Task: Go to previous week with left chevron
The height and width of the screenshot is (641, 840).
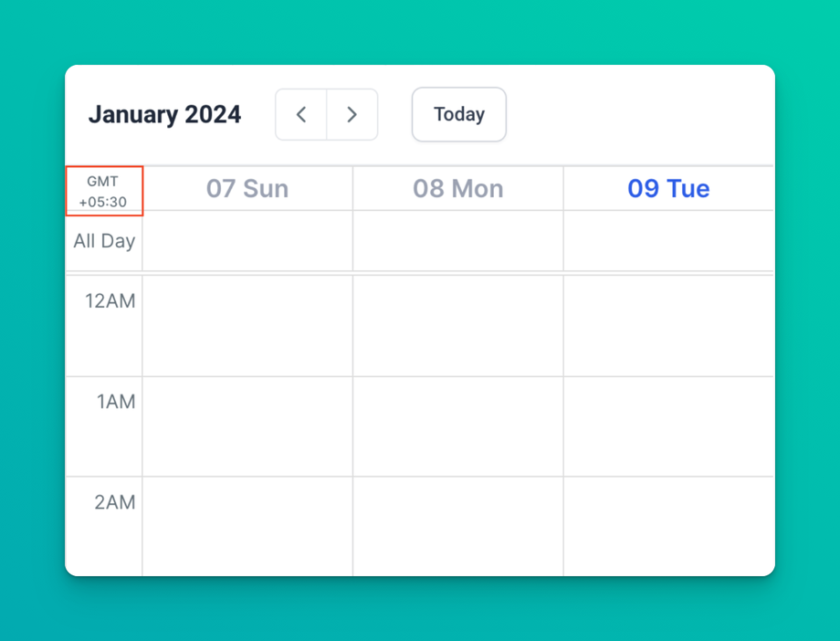Action: pos(300,115)
